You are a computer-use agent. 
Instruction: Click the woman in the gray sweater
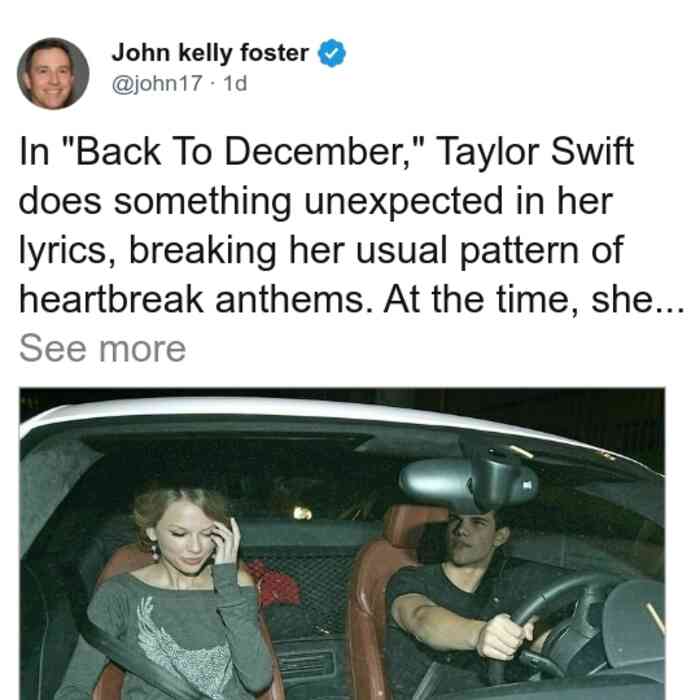[180, 594]
